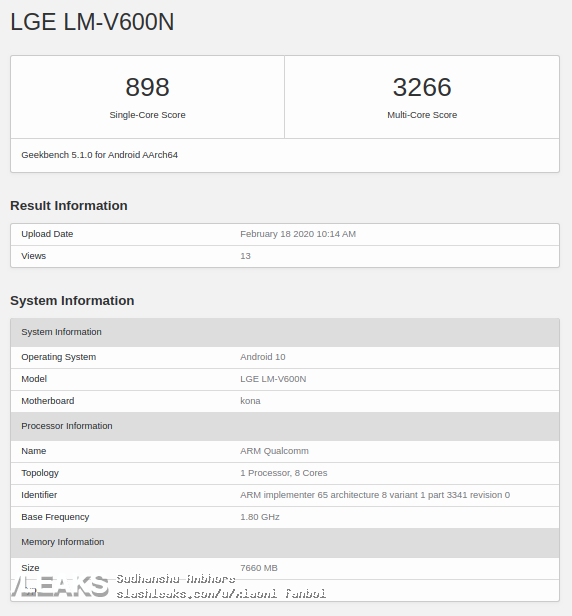Screen dimensions: 572x616
Task: Click the Multi-Core Score label
Action: (422, 115)
